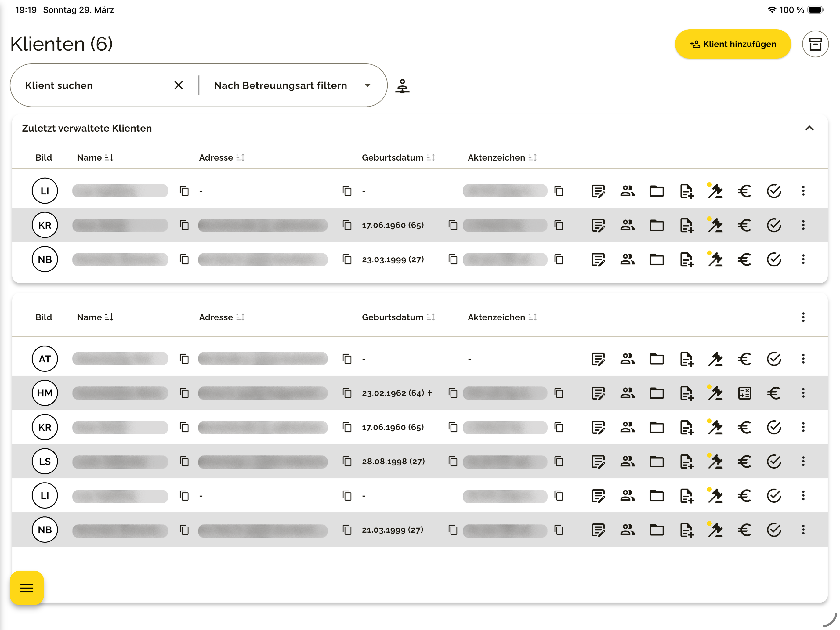Open notes icon for HM client
The image size is (840, 630).
[598, 393]
